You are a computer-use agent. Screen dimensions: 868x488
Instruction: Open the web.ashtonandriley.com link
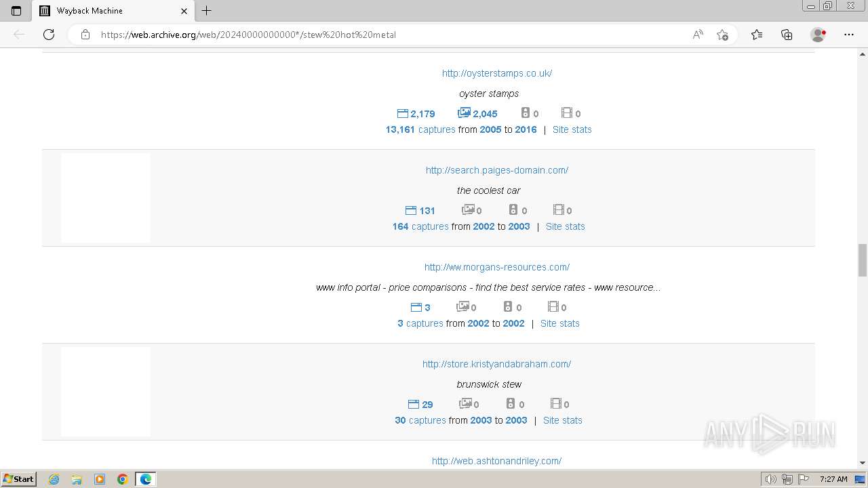coord(496,461)
